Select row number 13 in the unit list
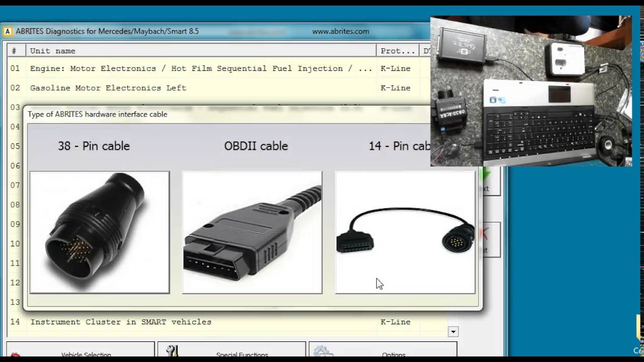Screen dimensions: 644x362 tap(15, 302)
